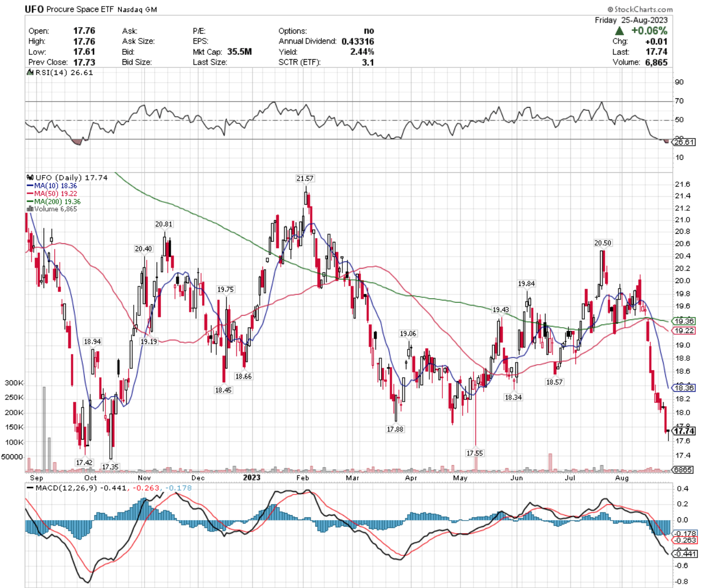This screenshot has width=713, height=588.
Task: Click the Volume 6,865 header value
Action: pyautogui.click(x=656, y=62)
